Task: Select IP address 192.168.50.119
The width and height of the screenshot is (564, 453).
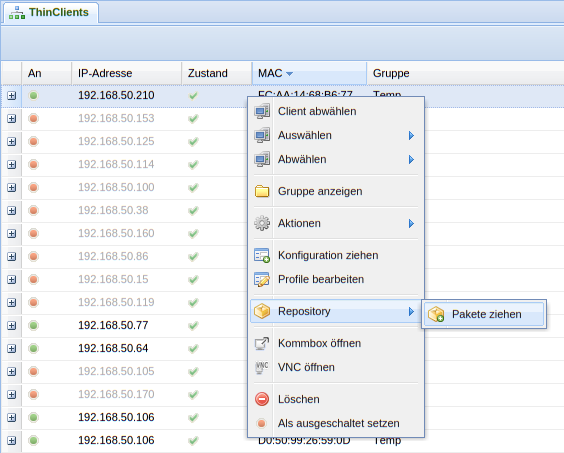Action: tap(116, 303)
